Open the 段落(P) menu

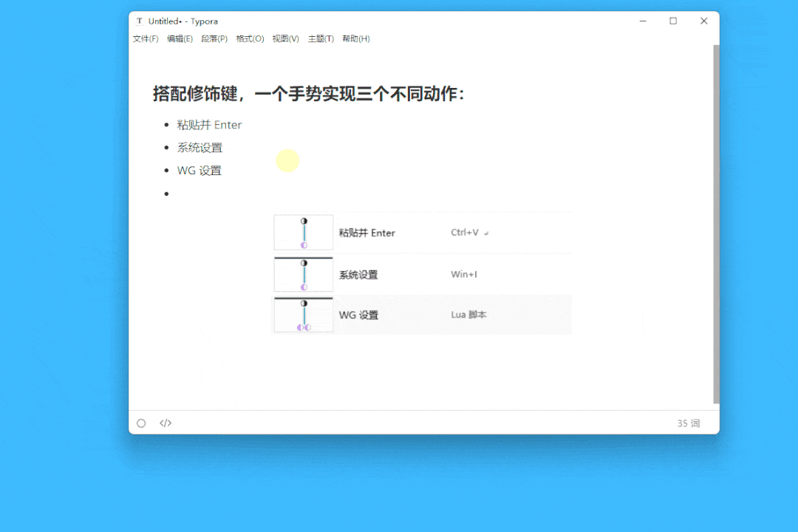(x=214, y=38)
